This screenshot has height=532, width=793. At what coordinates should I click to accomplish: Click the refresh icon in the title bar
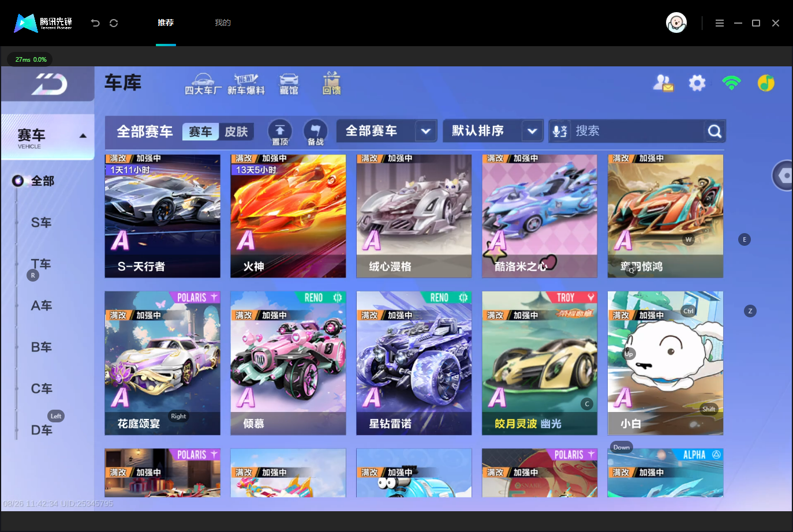pyautogui.click(x=114, y=23)
